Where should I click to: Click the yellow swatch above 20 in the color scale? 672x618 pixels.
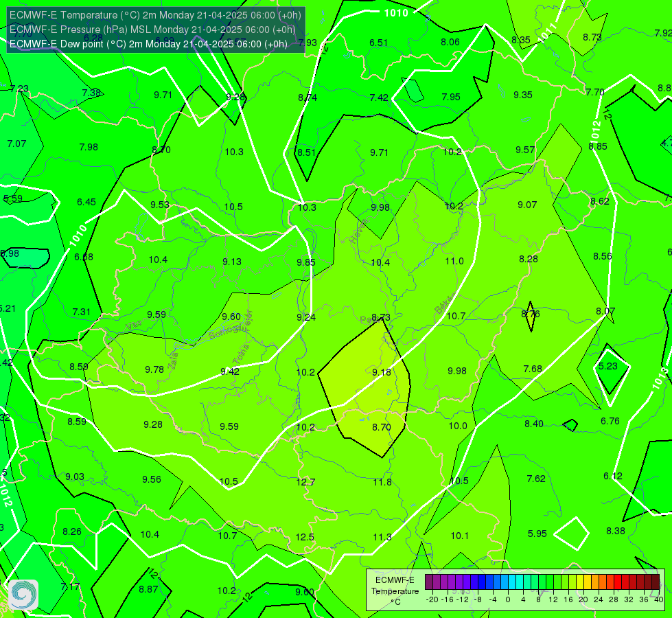point(580,582)
